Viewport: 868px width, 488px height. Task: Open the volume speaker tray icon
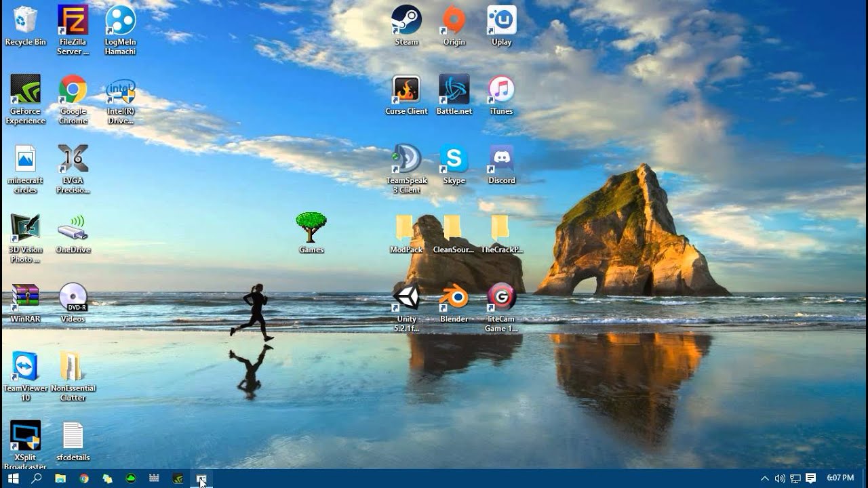781,479
